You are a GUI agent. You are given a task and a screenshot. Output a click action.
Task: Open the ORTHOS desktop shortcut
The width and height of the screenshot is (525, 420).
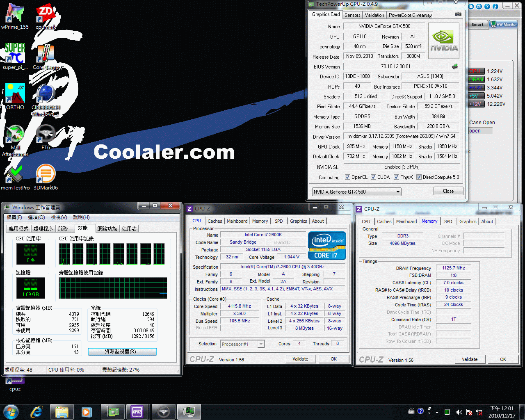[x=15, y=97]
